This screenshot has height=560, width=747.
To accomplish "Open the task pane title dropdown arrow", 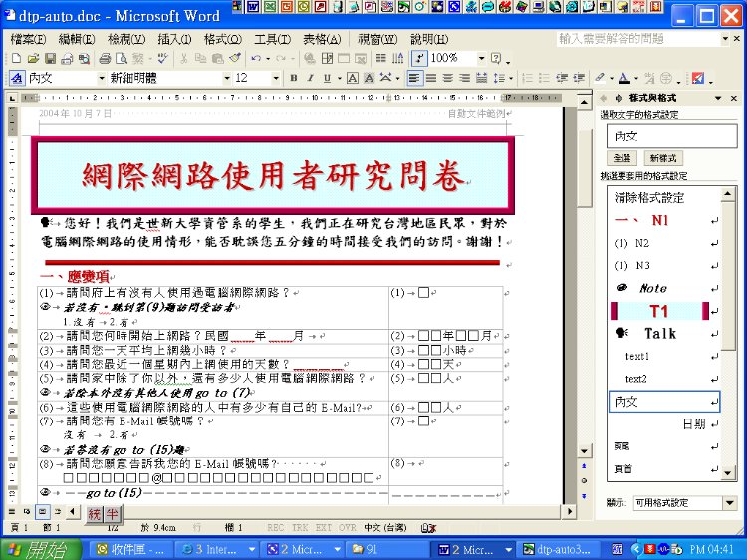I will (718, 98).
